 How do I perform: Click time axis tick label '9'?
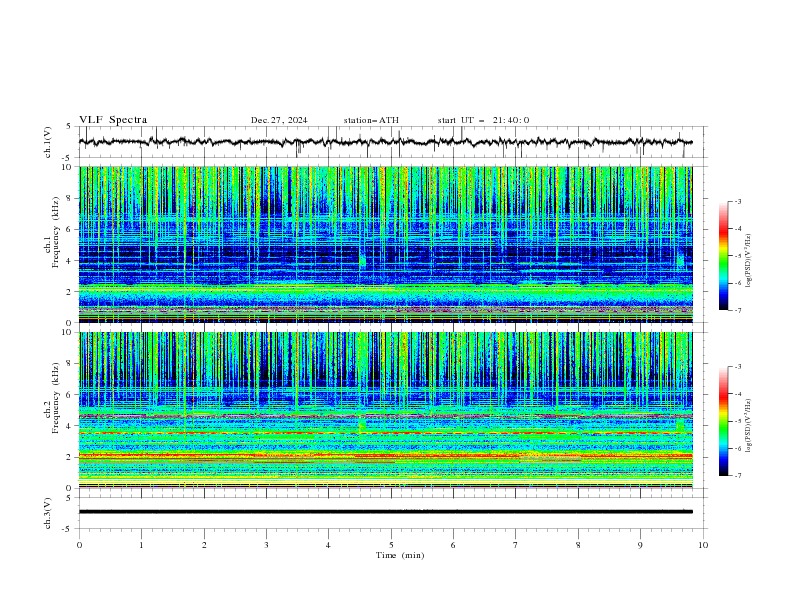click(640, 545)
